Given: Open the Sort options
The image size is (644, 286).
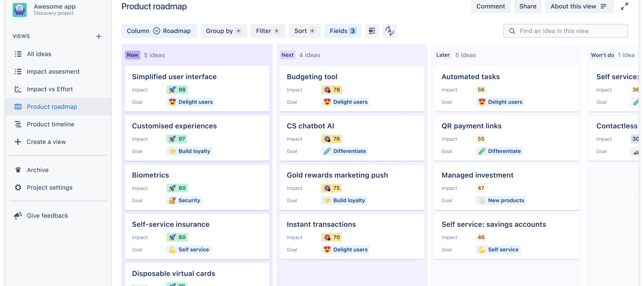Looking at the screenshot, I should (x=304, y=31).
